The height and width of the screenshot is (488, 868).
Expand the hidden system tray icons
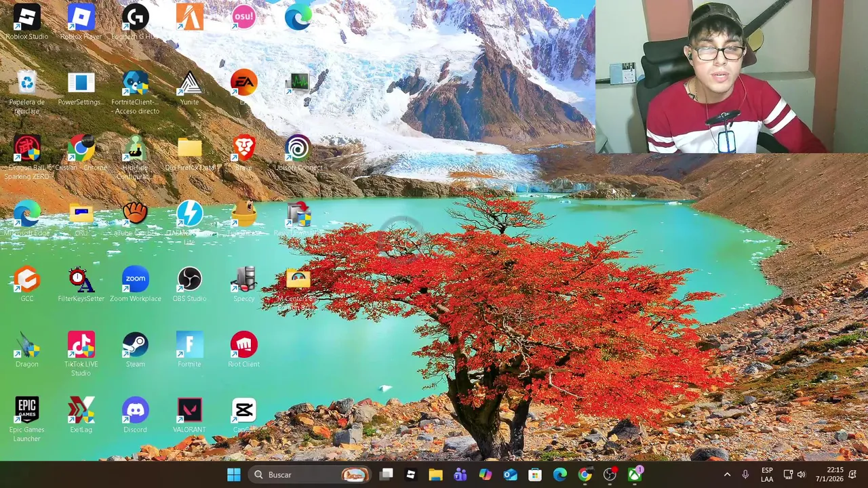(727, 474)
